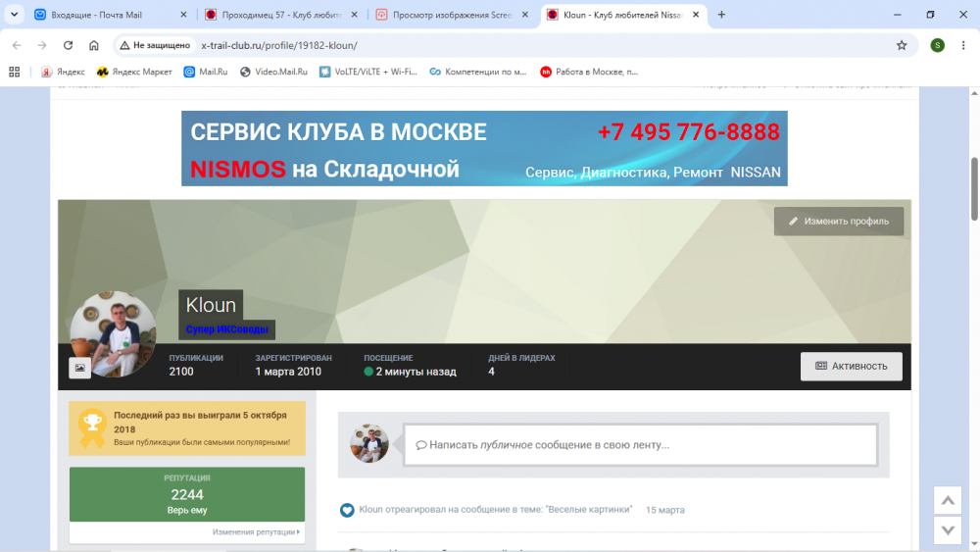Open the Супер ИКСоводы group link

(227, 329)
